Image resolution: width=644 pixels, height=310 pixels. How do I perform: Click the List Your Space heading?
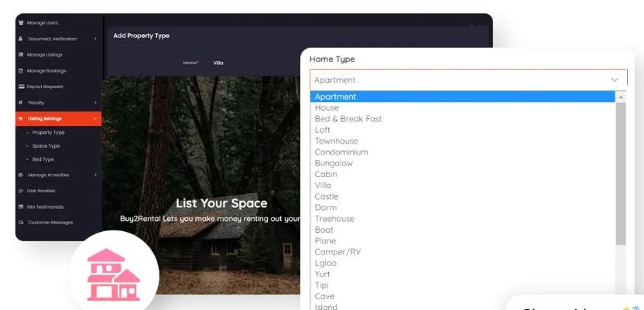coord(221,203)
